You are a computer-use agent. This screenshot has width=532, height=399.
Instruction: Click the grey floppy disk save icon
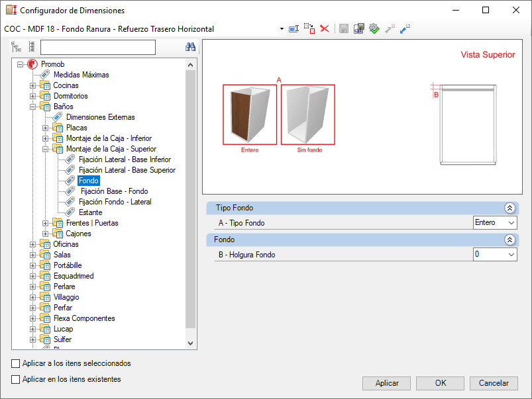[344, 29]
